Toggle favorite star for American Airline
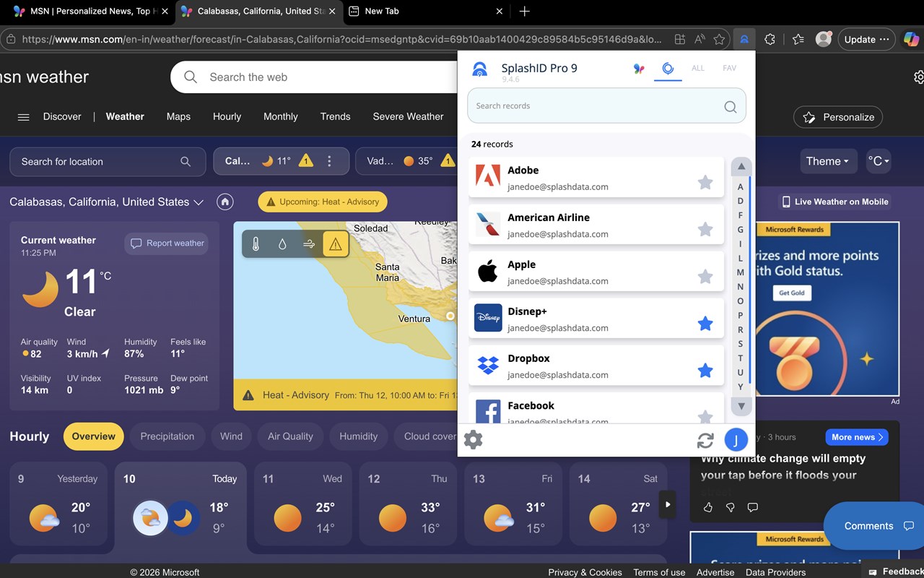This screenshot has height=578, width=924. pyautogui.click(x=705, y=229)
